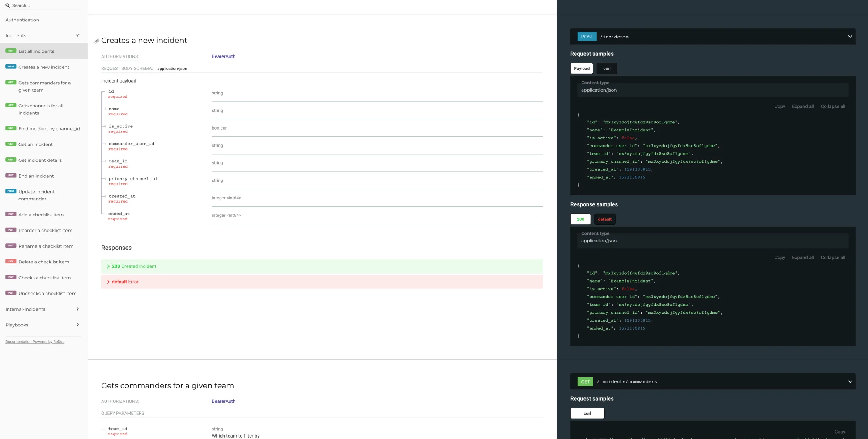Open BearerAuth link under Creates a new incident

coord(224,56)
